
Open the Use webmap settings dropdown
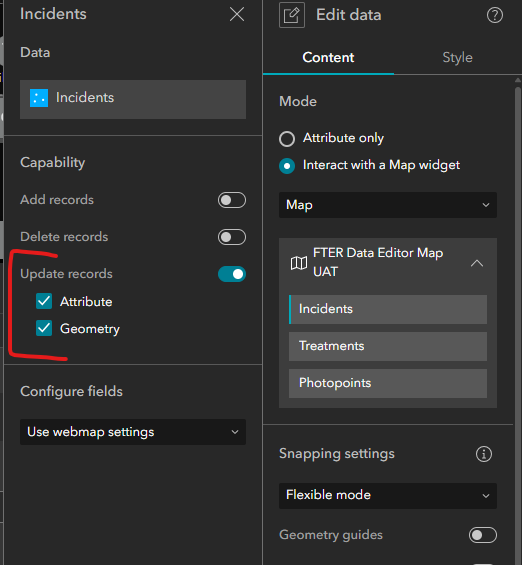click(133, 432)
